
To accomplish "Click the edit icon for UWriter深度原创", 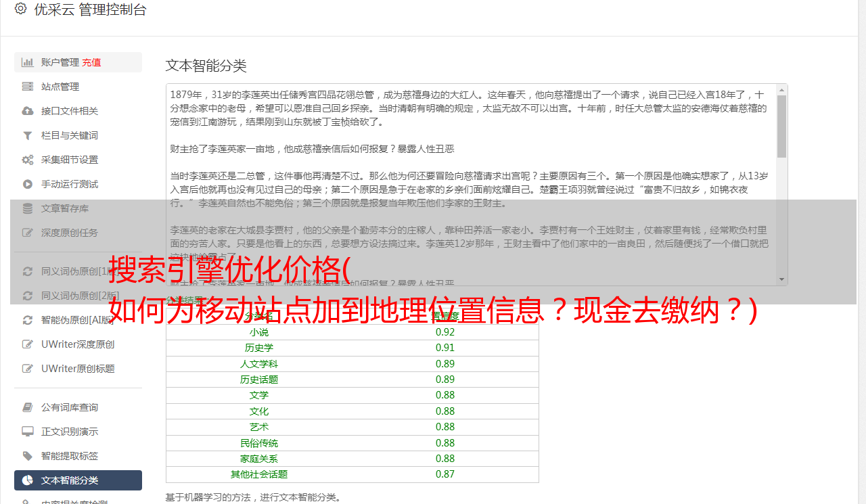I will coord(27,344).
